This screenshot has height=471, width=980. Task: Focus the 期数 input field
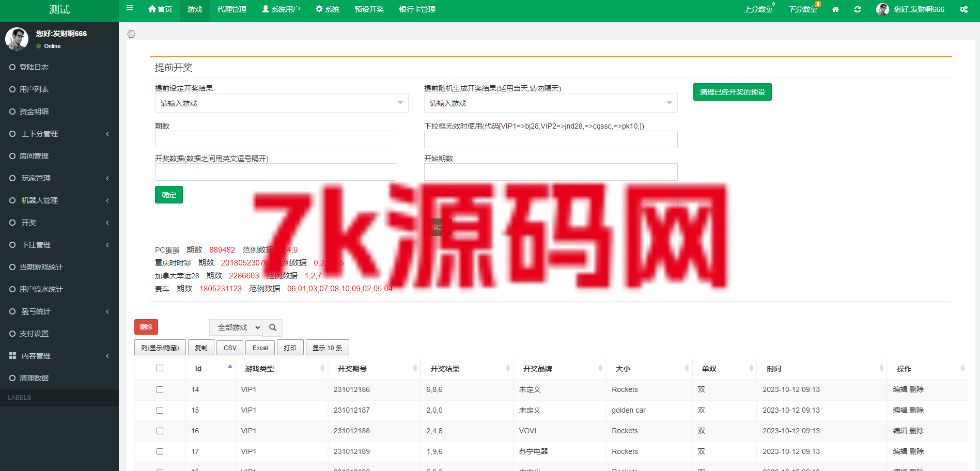point(276,139)
